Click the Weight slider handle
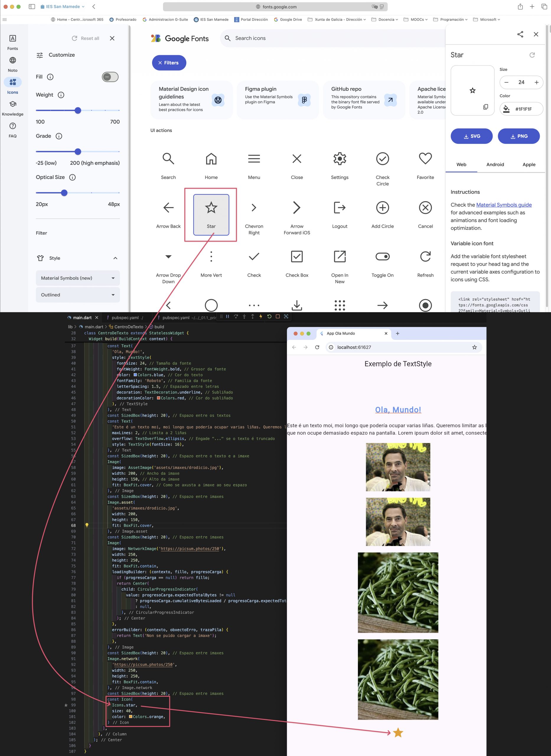This screenshot has width=551, height=756. point(78,110)
